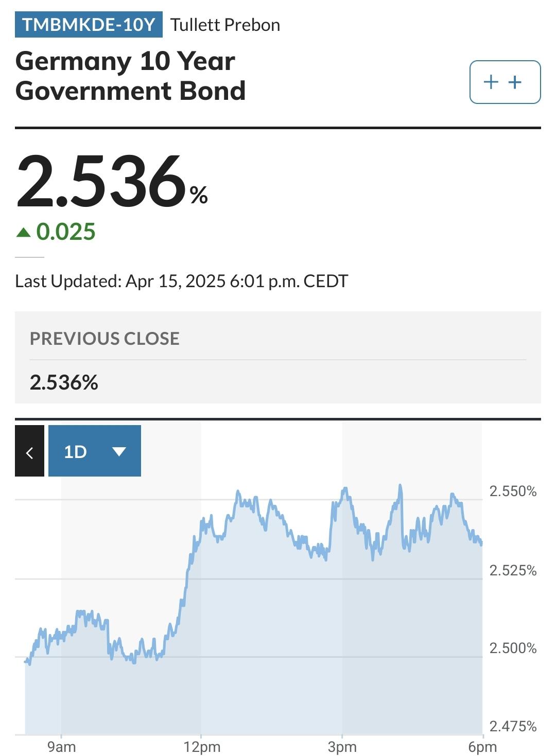Click the PREVIOUS CLOSE header
556x756 pixels.
[x=105, y=338]
